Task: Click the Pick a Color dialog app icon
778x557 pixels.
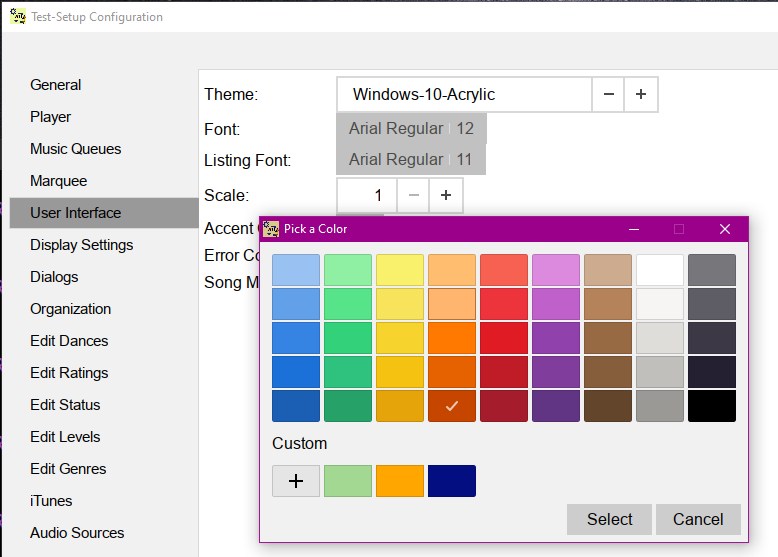Action: pyautogui.click(x=271, y=229)
